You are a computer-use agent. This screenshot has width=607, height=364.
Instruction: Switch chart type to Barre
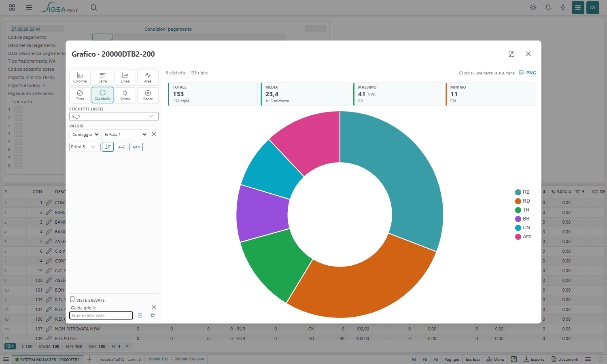(x=102, y=78)
